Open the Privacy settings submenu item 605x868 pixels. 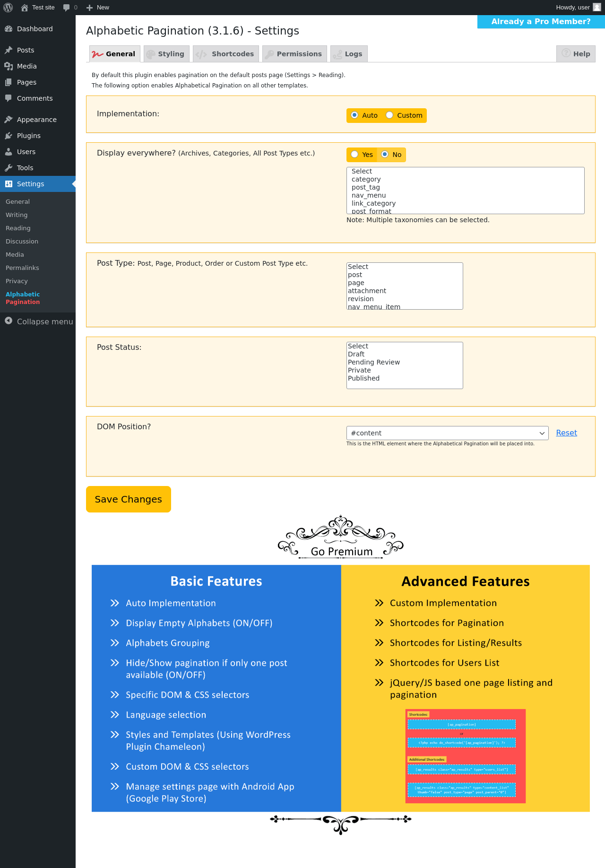pyautogui.click(x=17, y=281)
